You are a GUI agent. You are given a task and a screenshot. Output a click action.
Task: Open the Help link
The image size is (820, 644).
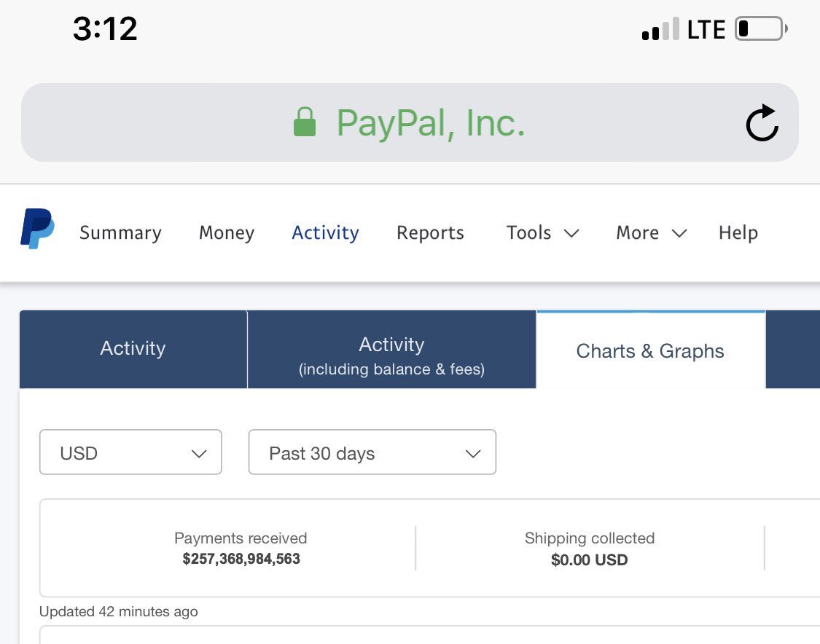pos(738,232)
